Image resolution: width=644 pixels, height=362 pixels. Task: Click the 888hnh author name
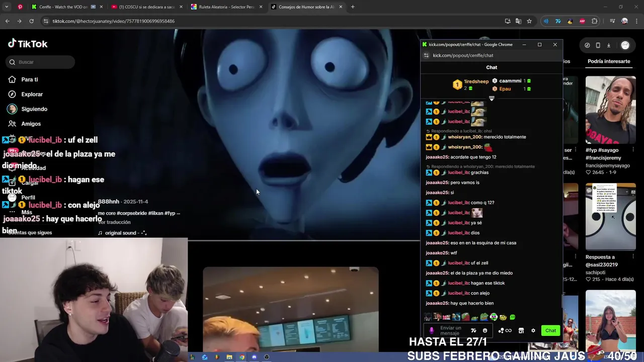pos(109,202)
